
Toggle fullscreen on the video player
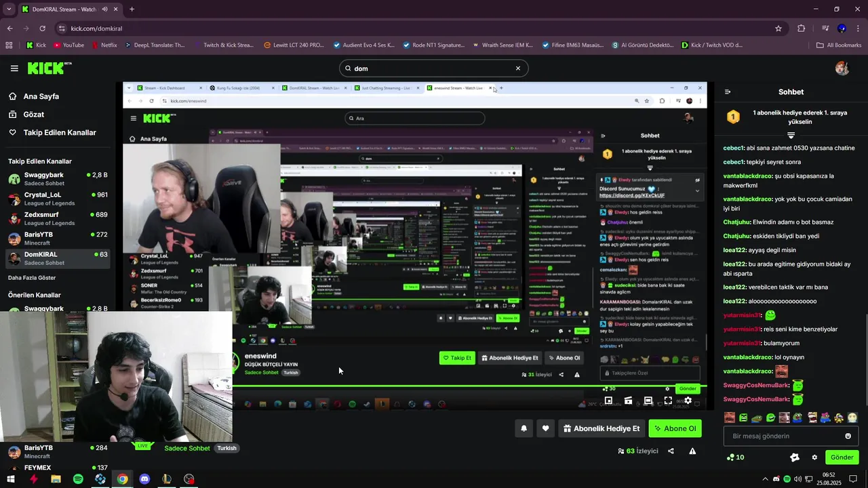point(668,401)
